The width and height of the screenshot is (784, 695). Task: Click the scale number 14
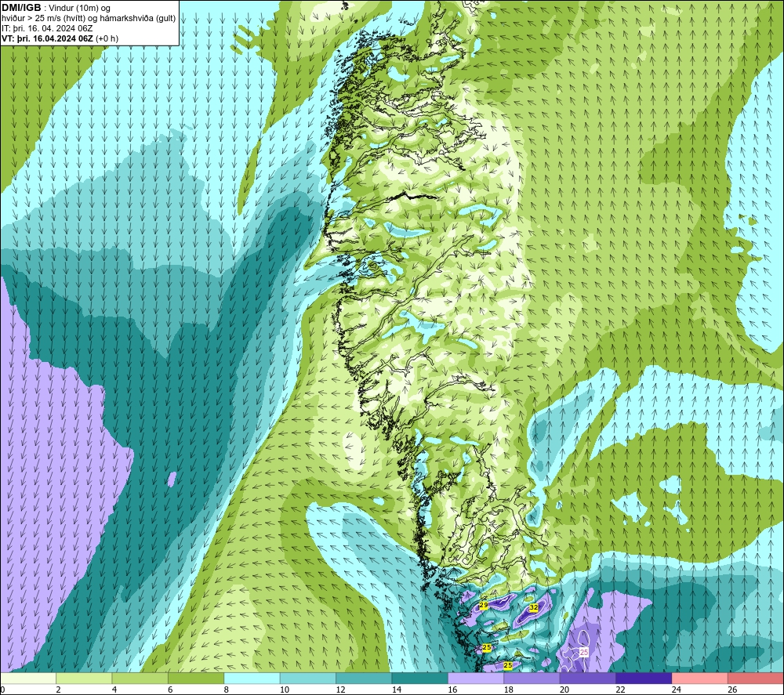397,690
